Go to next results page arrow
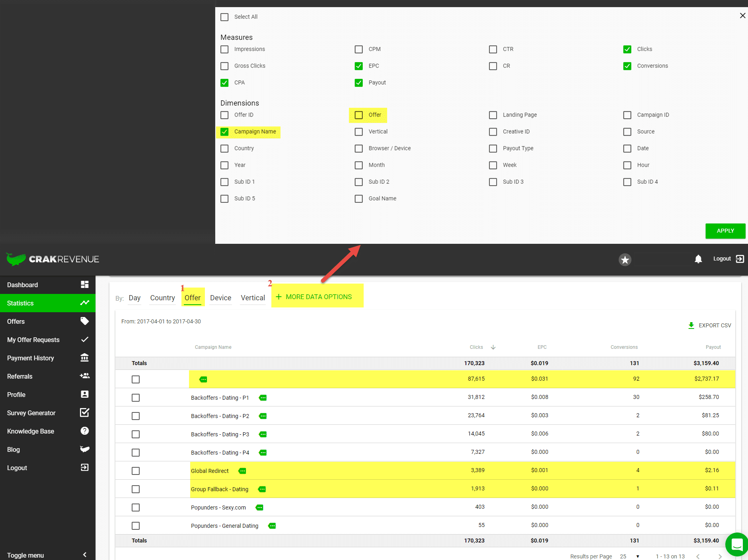748x560 pixels. click(x=720, y=556)
